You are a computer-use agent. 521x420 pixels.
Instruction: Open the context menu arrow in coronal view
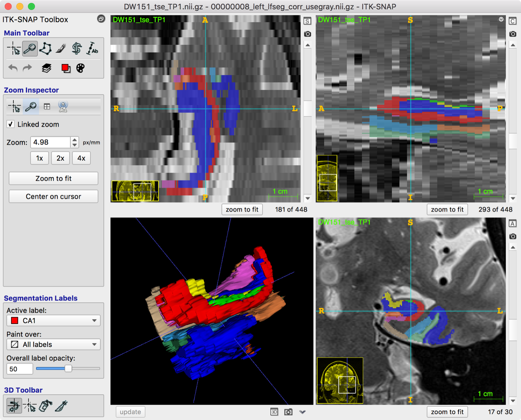point(501,19)
